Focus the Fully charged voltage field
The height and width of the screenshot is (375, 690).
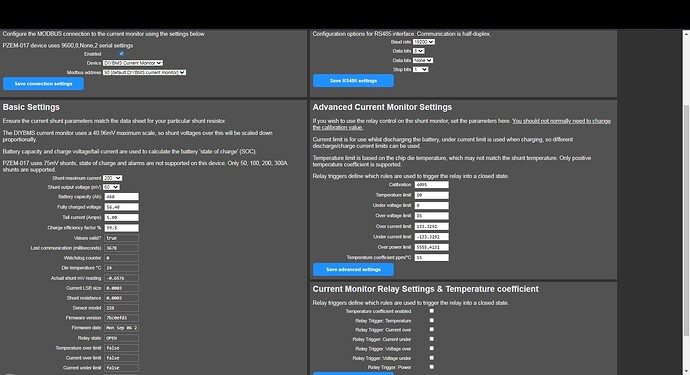click(x=121, y=207)
